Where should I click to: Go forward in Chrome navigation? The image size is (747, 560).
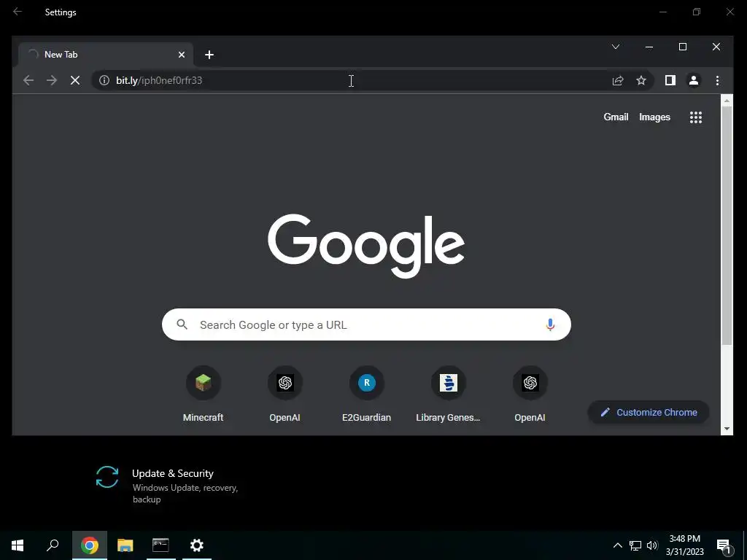52,80
